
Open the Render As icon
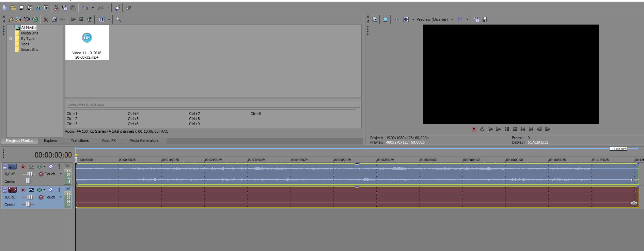[x=38, y=8]
